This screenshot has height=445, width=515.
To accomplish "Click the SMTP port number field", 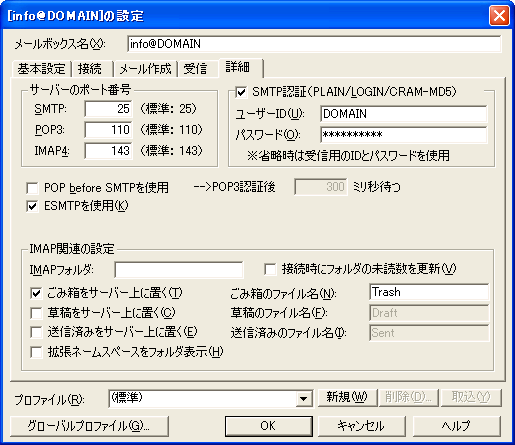I will pyautogui.click(x=108, y=109).
